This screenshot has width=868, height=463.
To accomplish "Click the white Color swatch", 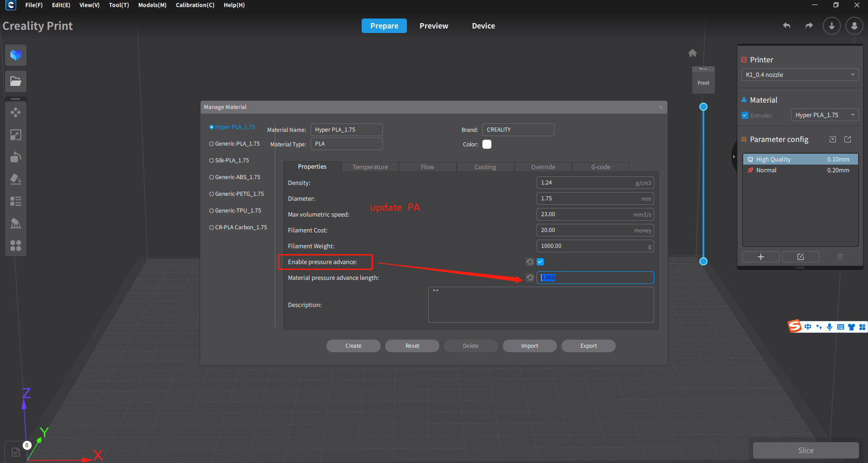I will tap(487, 144).
